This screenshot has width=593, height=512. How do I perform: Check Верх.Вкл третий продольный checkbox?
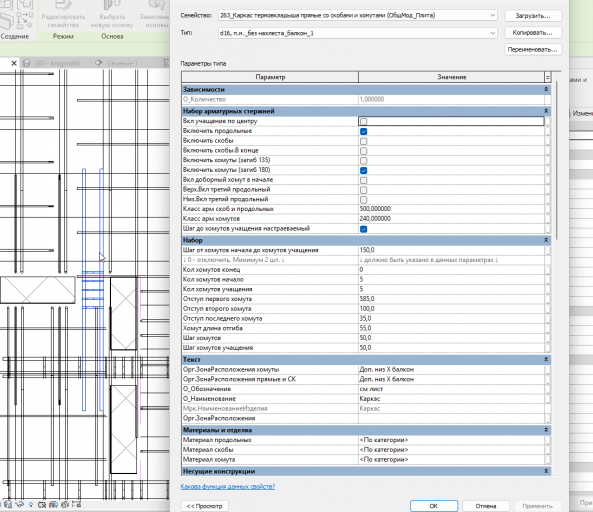click(x=363, y=190)
